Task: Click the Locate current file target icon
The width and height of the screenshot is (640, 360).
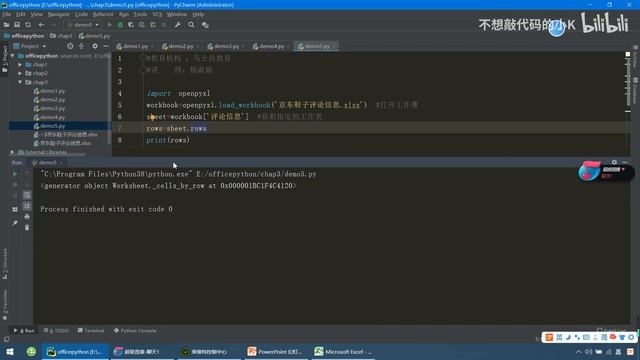Action: [70, 46]
